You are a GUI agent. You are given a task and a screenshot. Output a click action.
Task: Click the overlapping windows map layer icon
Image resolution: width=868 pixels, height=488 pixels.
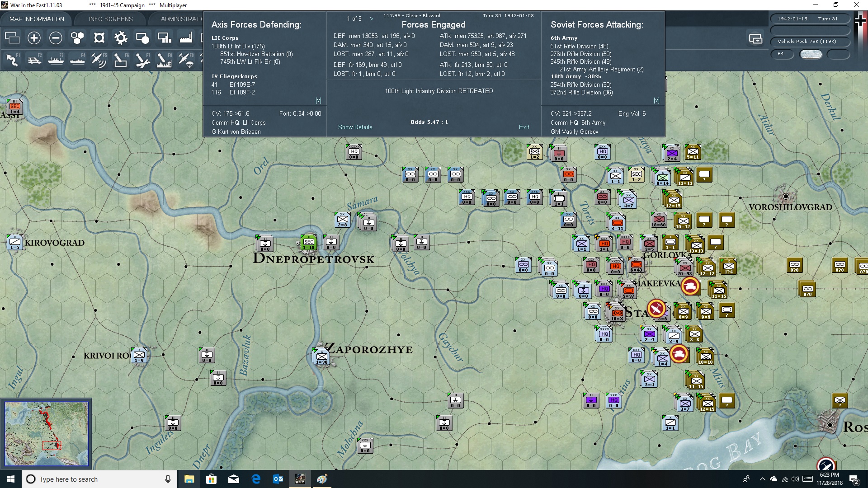coord(12,38)
